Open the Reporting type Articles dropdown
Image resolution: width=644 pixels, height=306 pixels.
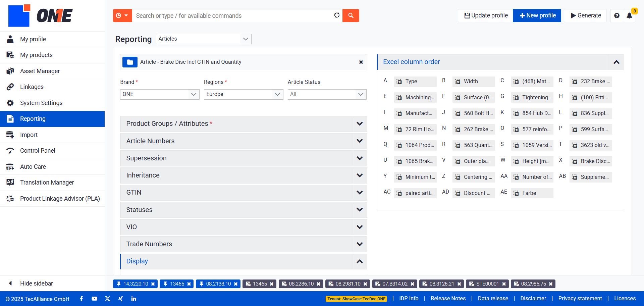[204, 39]
